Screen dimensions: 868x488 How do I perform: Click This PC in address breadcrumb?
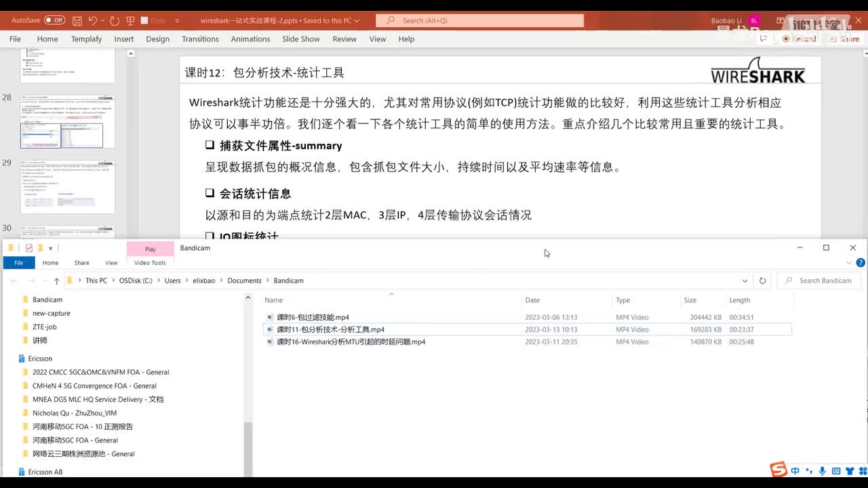(x=96, y=281)
